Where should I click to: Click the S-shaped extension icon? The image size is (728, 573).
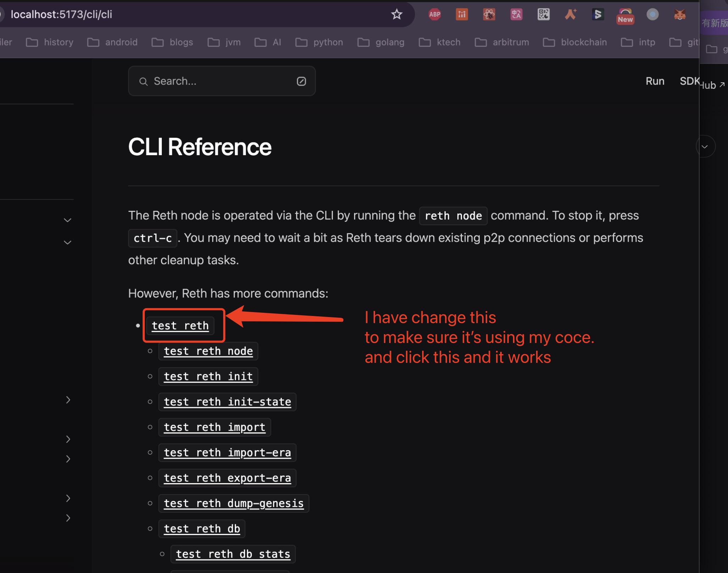[598, 14]
